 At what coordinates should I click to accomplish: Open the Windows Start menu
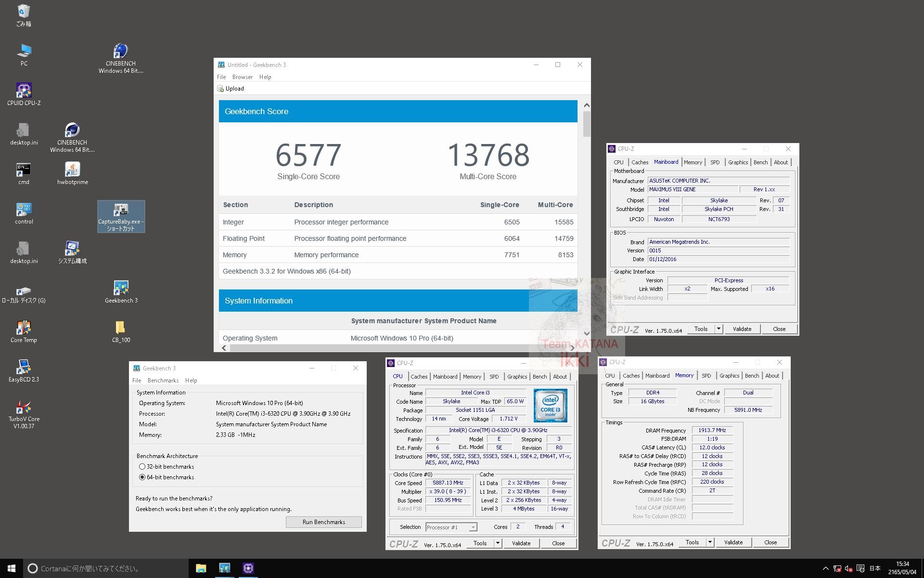click(12, 568)
